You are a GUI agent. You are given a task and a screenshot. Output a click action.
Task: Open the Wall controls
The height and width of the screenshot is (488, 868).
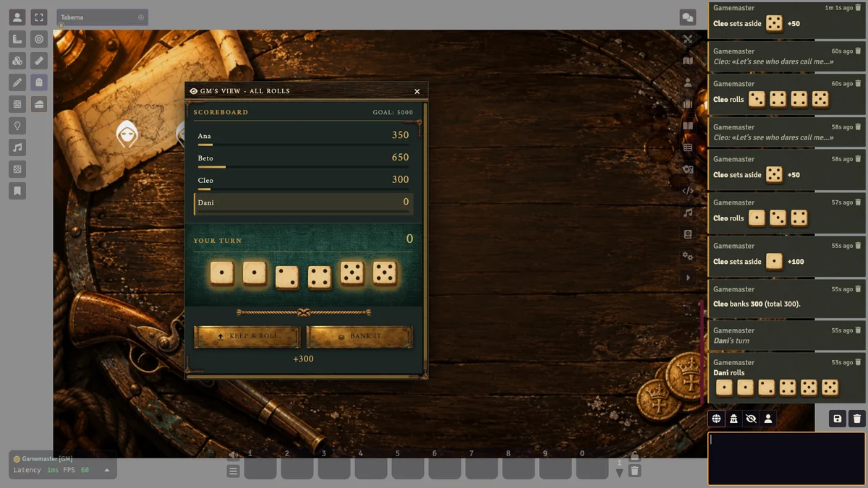click(17, 104)
